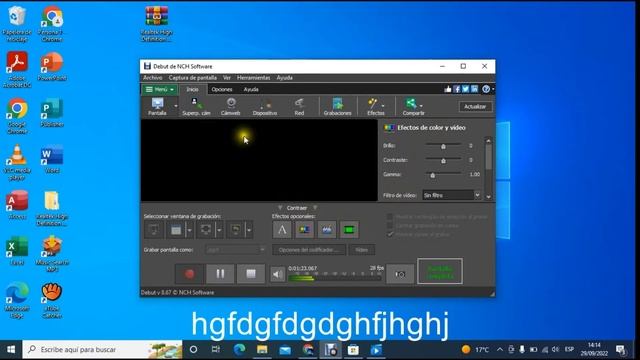Screen dimensions: 640x360
Task: Select the Red network source icon
Action: tap(299, 107)
